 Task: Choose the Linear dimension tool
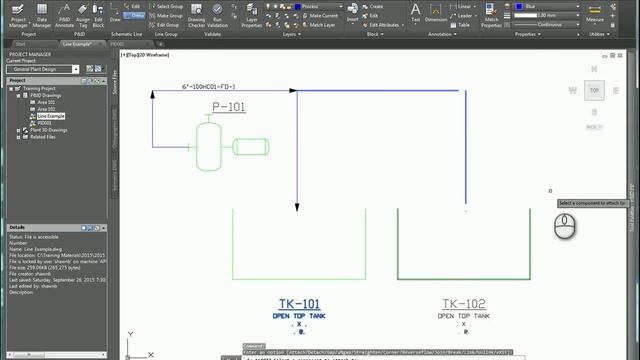460,7
